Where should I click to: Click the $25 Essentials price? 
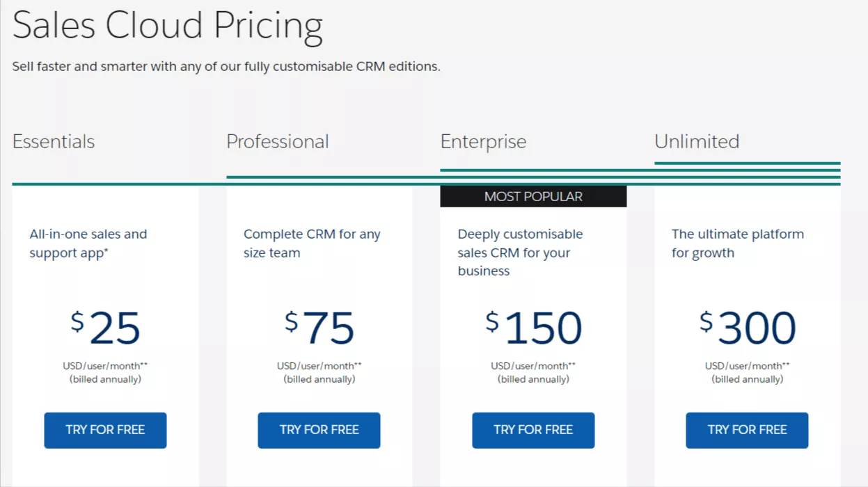pyautogui.click(x=105, y=328)
